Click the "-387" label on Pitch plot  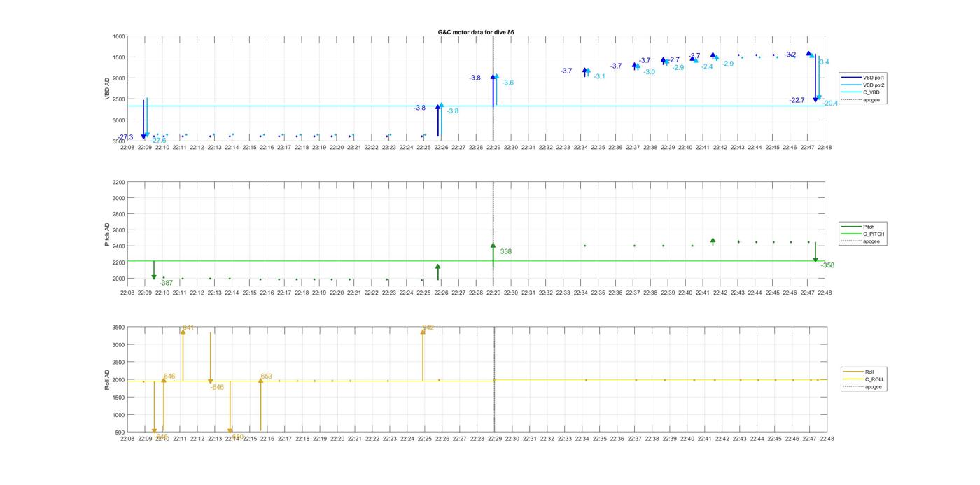click(x=166, y=283)
